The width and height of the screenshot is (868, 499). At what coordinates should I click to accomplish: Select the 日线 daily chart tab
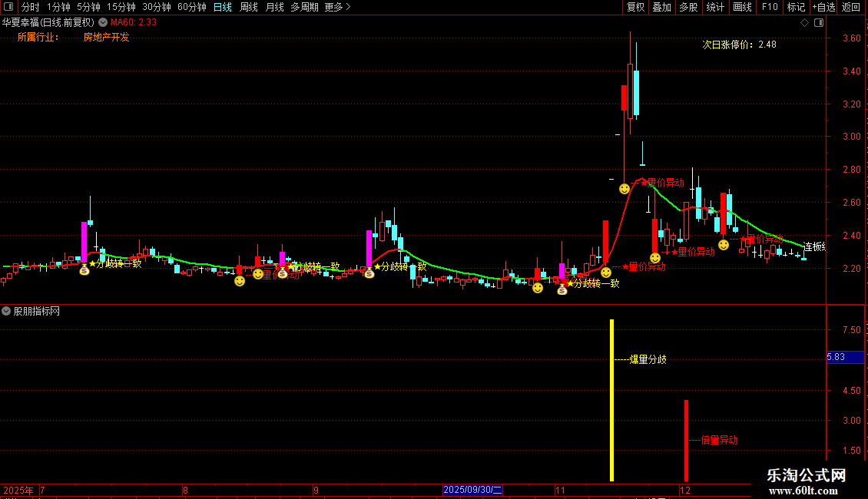(x=223, y=7)
